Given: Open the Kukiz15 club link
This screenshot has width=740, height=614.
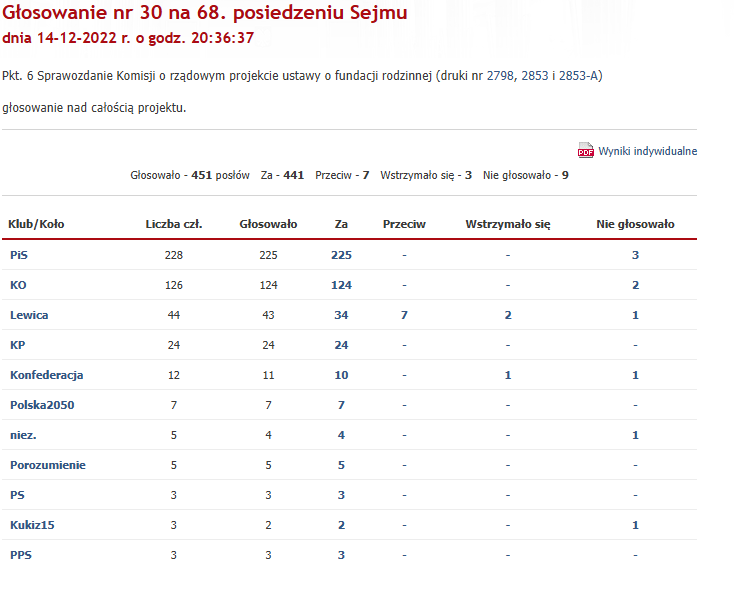Looking at the screenshot, I should tap(32, 525).
